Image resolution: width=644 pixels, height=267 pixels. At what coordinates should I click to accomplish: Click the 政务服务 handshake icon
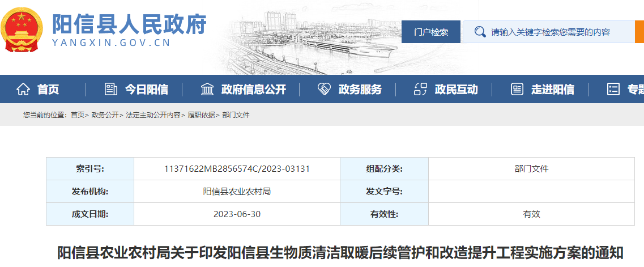[324, 89]
